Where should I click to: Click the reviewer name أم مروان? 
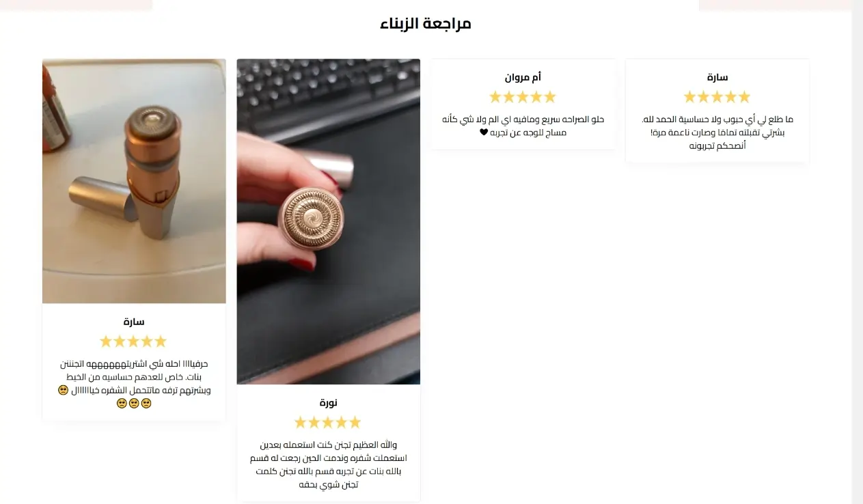(523, 77)
